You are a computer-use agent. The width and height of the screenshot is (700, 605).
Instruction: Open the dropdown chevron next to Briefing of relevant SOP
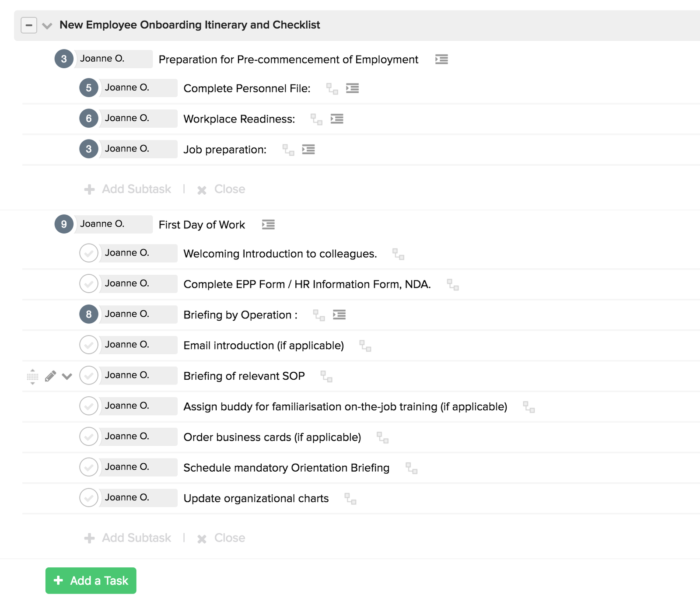(67, 376)
